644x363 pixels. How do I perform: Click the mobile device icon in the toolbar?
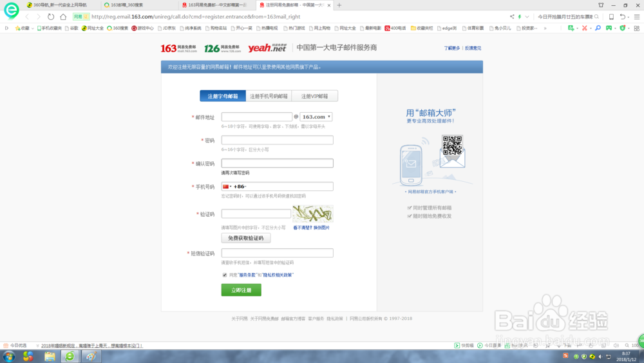pos(611,17)
